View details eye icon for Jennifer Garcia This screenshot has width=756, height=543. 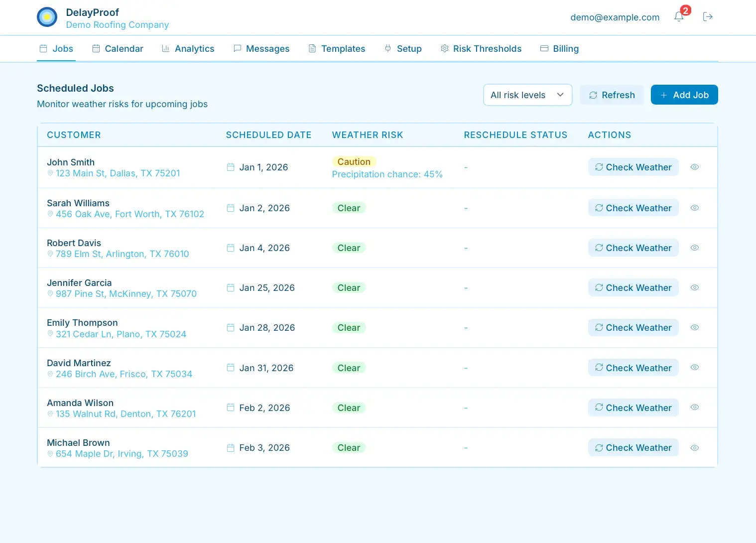click(695, 288)
